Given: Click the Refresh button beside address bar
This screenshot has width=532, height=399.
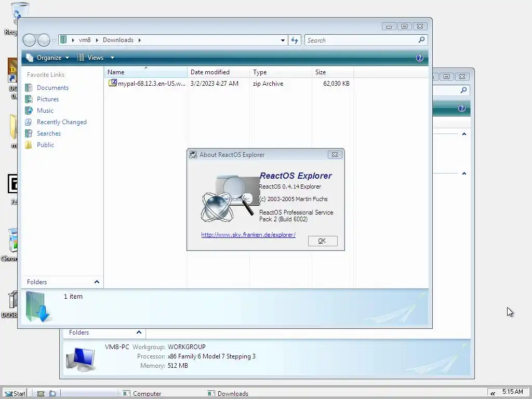Looking at the screenshot, I should pyautogui.click(x=295, y=41).
